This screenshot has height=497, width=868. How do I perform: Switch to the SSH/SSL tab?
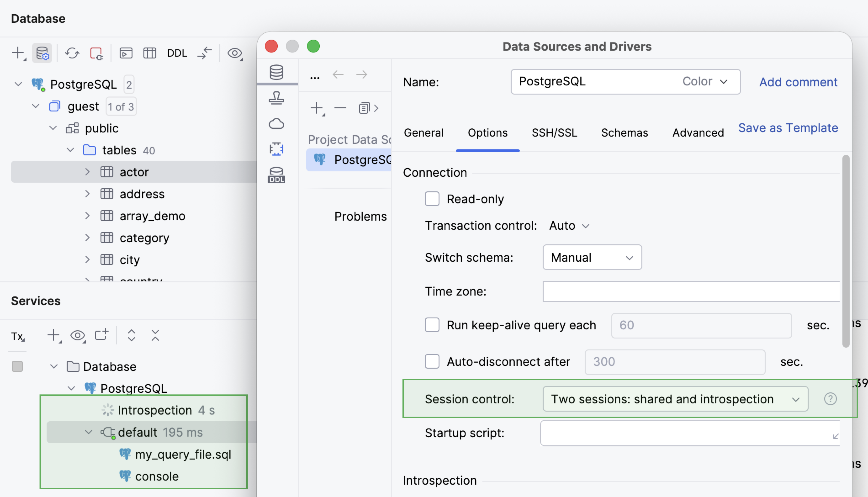click(554, 132)
